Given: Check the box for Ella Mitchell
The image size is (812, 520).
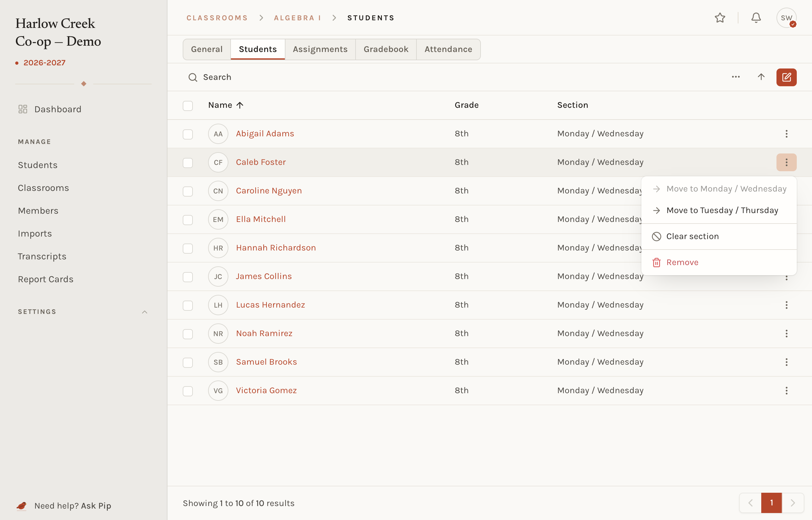Looking at the screenshot, I should [x=188, y=220].
